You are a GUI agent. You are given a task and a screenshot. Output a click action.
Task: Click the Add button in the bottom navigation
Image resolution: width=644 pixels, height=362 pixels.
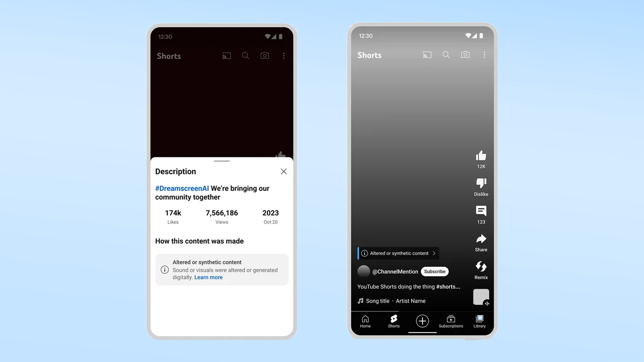pos(422,320)
